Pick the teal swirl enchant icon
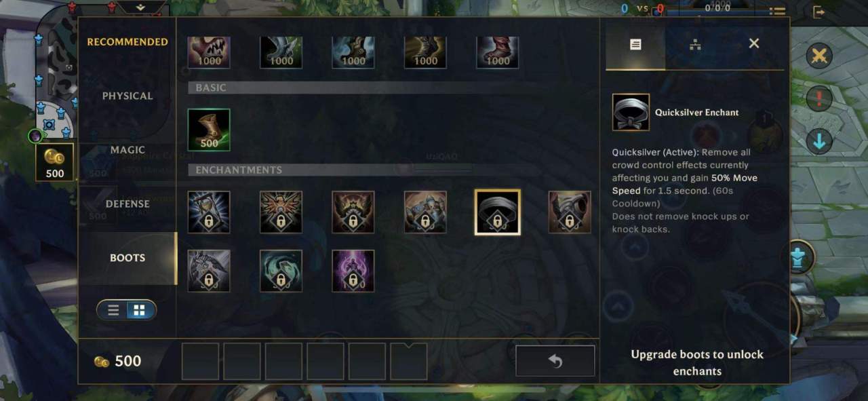This screenshot has width=868, height=401. pyautogui.click(x=281, y=271)
